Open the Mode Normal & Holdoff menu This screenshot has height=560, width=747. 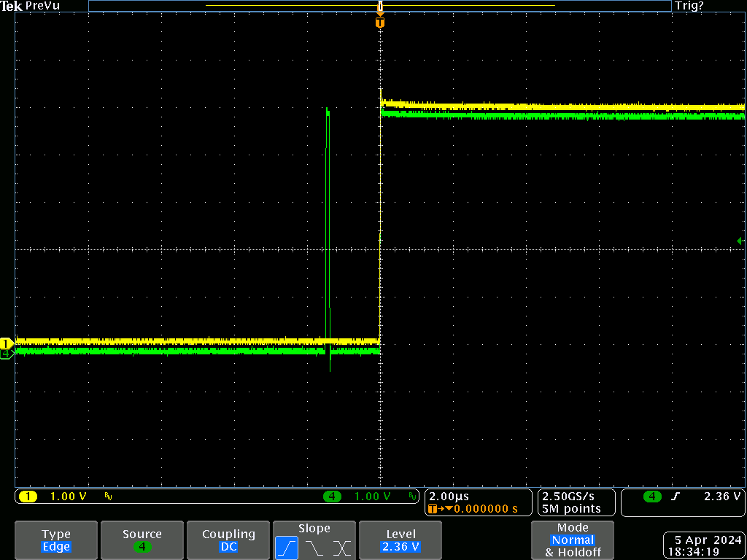pyautogui.click(x=573, y=540)
